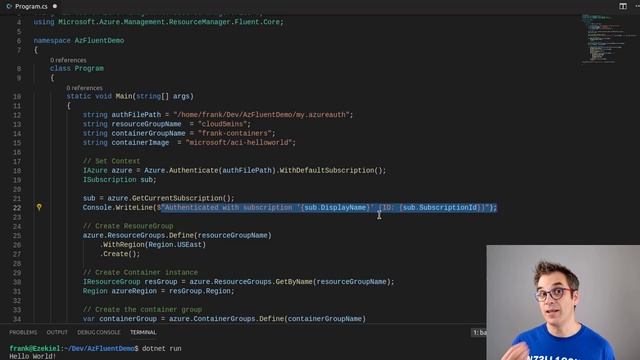Click line number 18 in the gutter
The width and height of the screenshot is (640, 360).
click(17, 171)
